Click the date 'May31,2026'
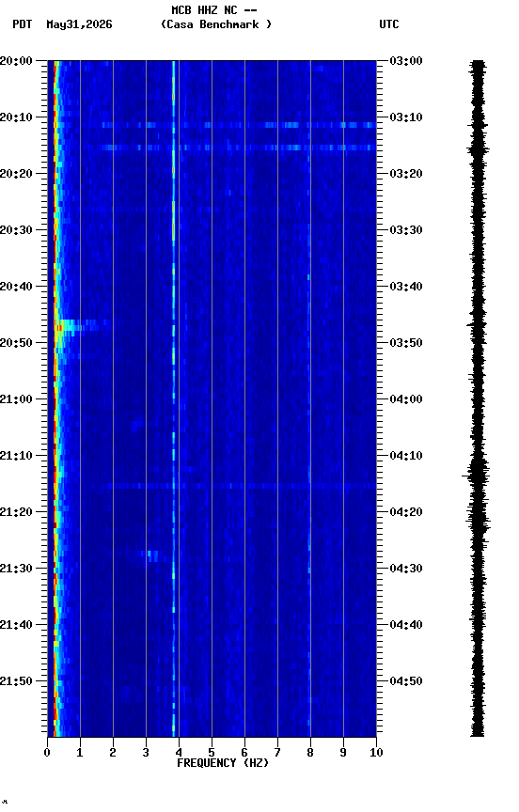This screenshot has height=812, width=519. (x=79, y=24)
